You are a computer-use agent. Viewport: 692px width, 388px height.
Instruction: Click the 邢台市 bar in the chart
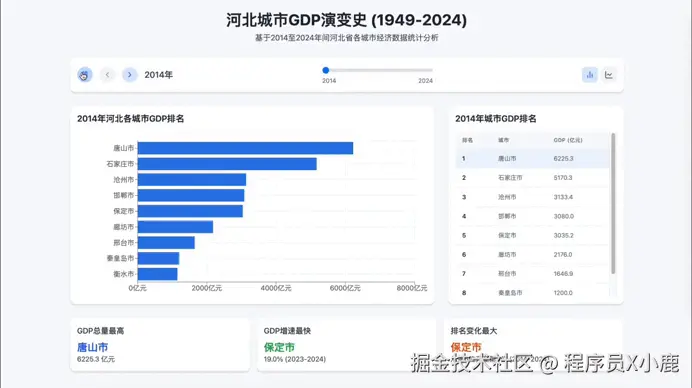166,242
